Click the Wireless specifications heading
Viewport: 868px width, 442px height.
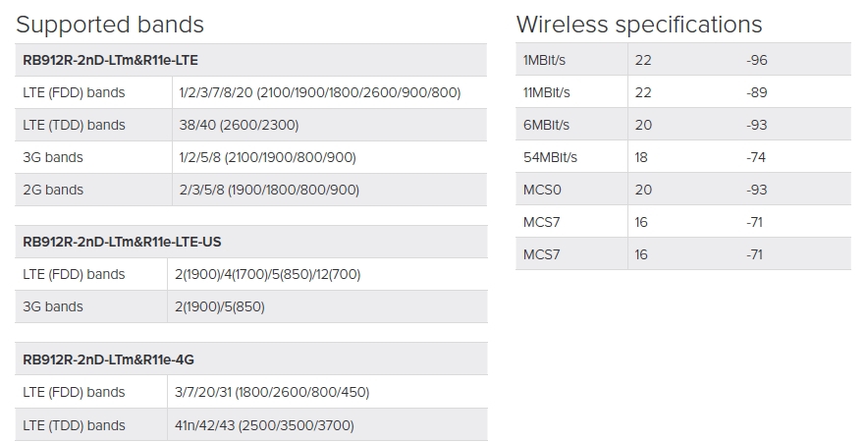coord(639,25)
